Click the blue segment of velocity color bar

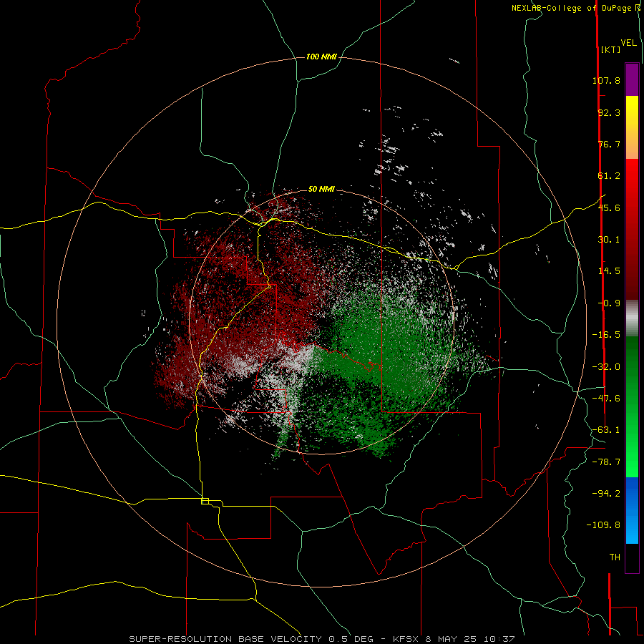pos(632,510)
